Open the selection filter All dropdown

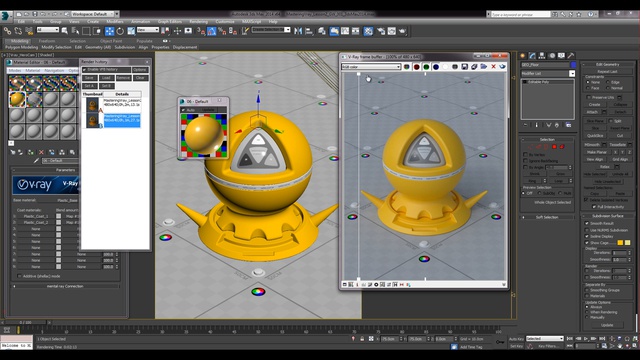pyautogui.click(x=48, y=30)
